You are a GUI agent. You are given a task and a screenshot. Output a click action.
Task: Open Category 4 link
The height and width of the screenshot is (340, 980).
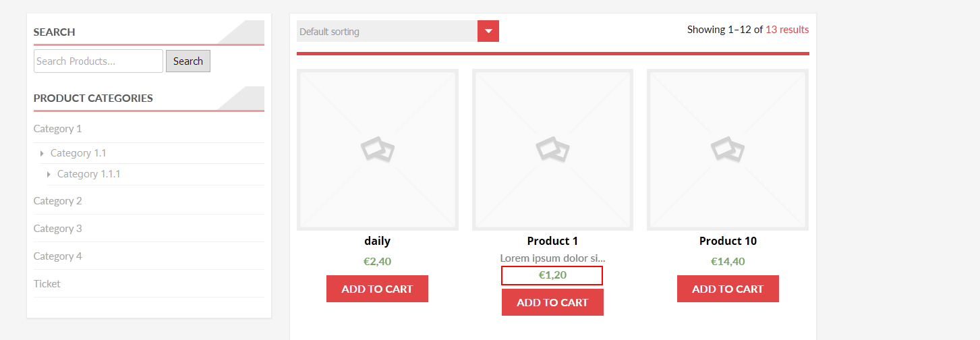(x=58, y=256)
